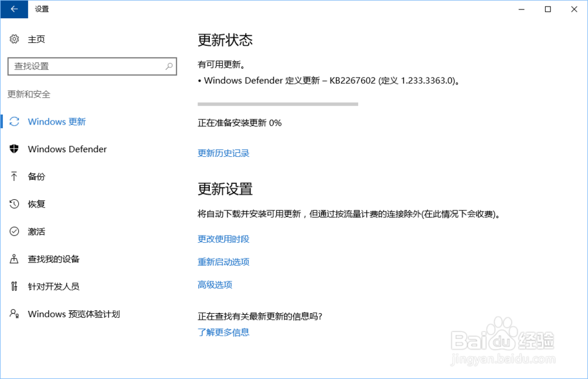The height and width of the screenshot is (379, 588).
Task: Open Windows 预览体验计划 page
Action: (74, 314)
